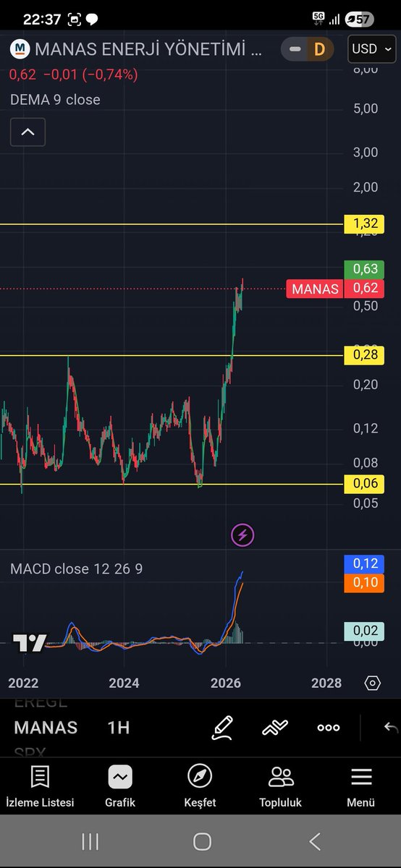
Task: Open the three-dots more options
Action: click(x=328, y=728)
